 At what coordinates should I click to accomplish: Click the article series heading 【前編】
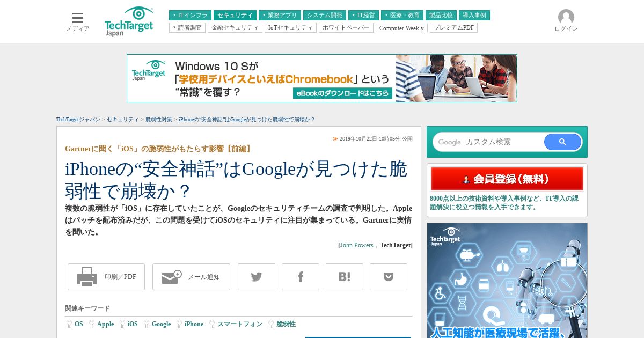tap(159, 149)
